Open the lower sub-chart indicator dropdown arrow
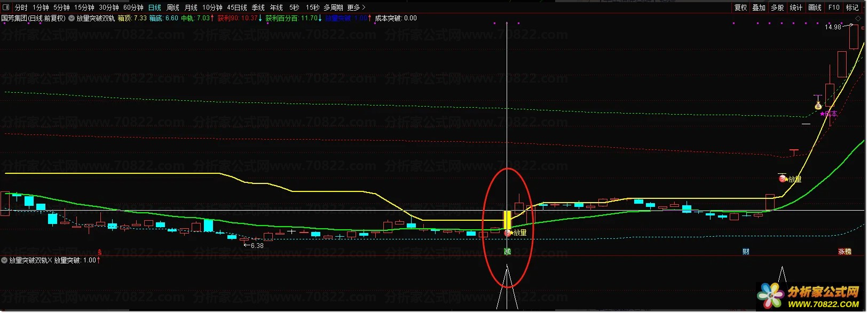 (4, 260)
